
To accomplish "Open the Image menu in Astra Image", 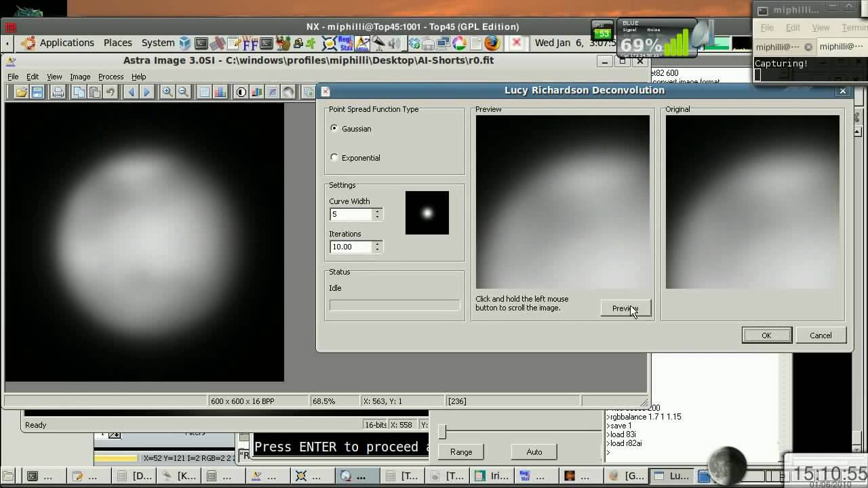I will point(80,77).
